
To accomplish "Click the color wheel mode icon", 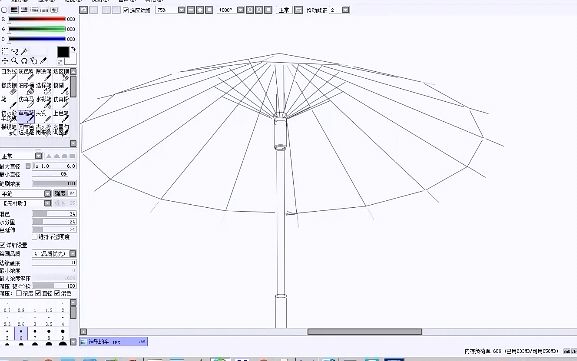I will tap(4, 10).
